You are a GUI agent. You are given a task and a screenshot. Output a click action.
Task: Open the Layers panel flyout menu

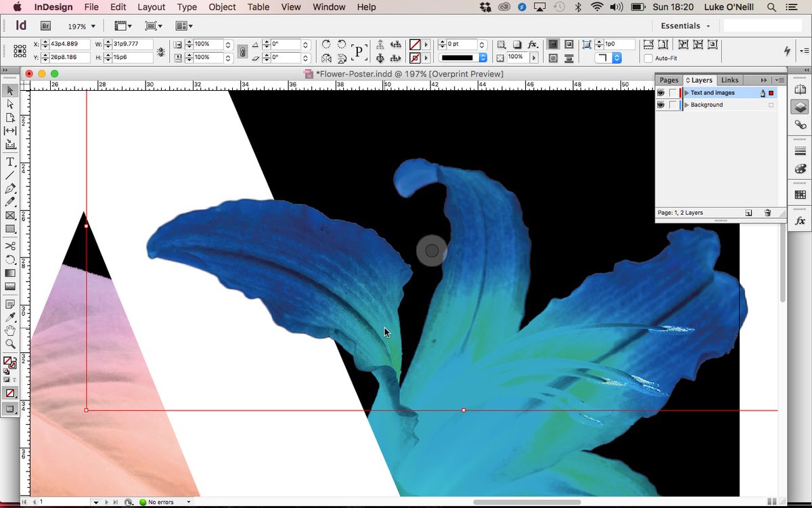pyautogui.click(x=780, y=80)
